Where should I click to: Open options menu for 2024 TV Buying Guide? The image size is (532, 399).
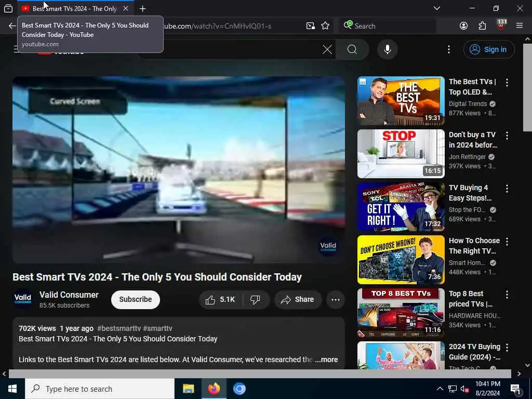point(507,347)
